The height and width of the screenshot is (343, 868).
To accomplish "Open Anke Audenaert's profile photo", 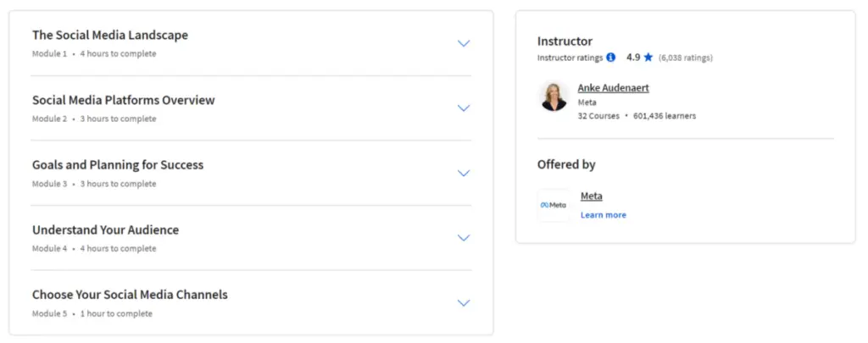I will (x=554, y=97).
